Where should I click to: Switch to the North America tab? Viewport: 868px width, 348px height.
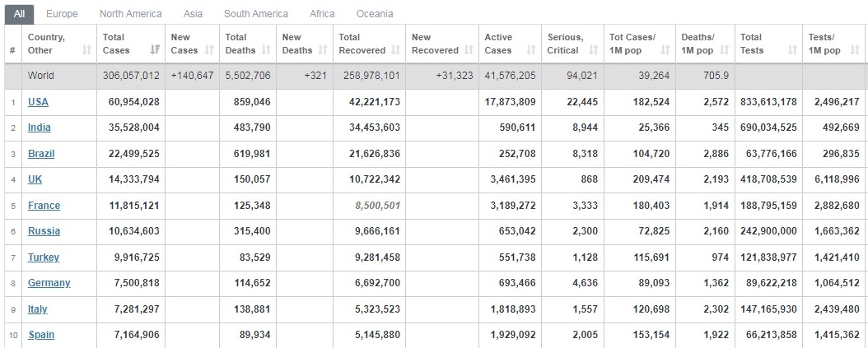pos(131,14)
